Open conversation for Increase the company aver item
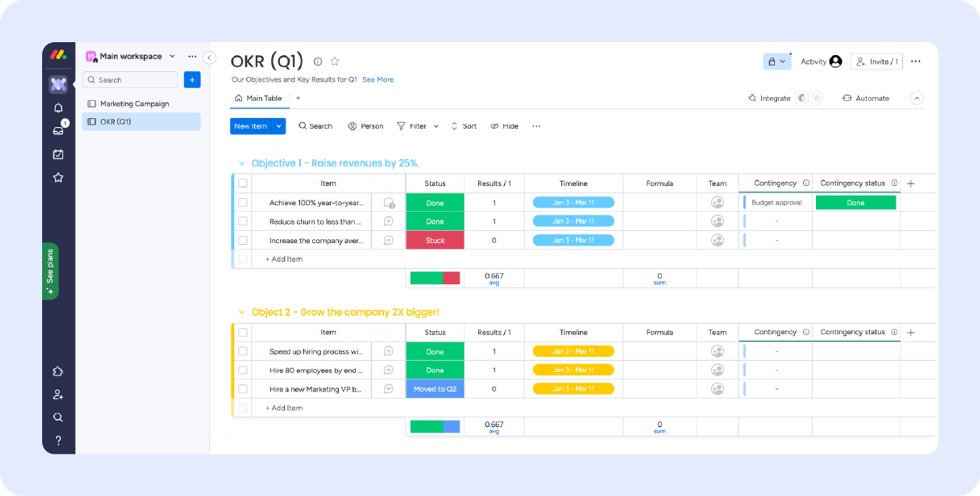Viewport: 980px width, 496px height. tap(388, 240)
